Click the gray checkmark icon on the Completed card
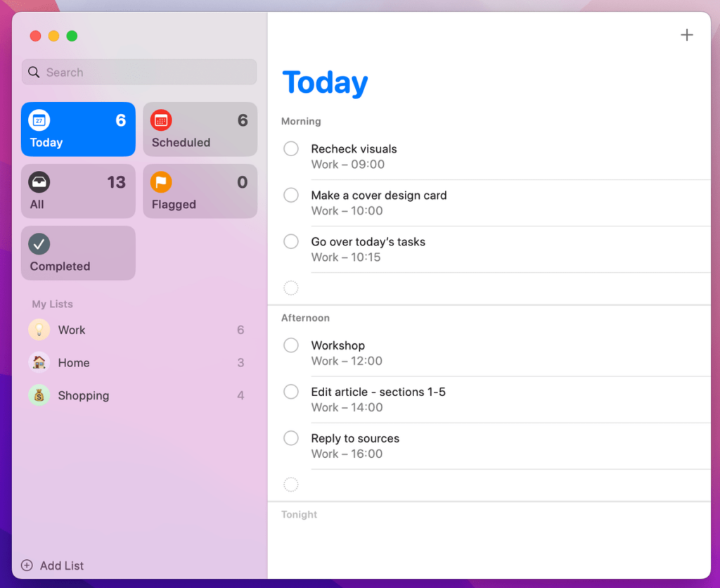 point(39,244)
